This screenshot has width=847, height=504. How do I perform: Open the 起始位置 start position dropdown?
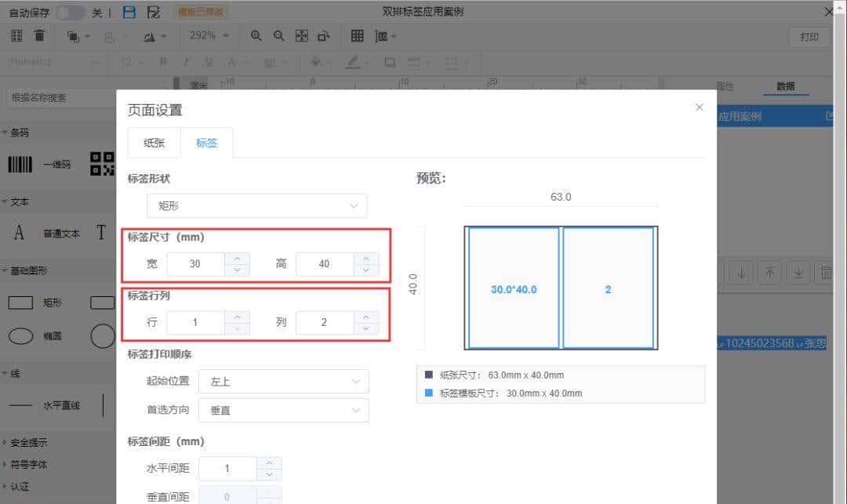coord(283,381)
